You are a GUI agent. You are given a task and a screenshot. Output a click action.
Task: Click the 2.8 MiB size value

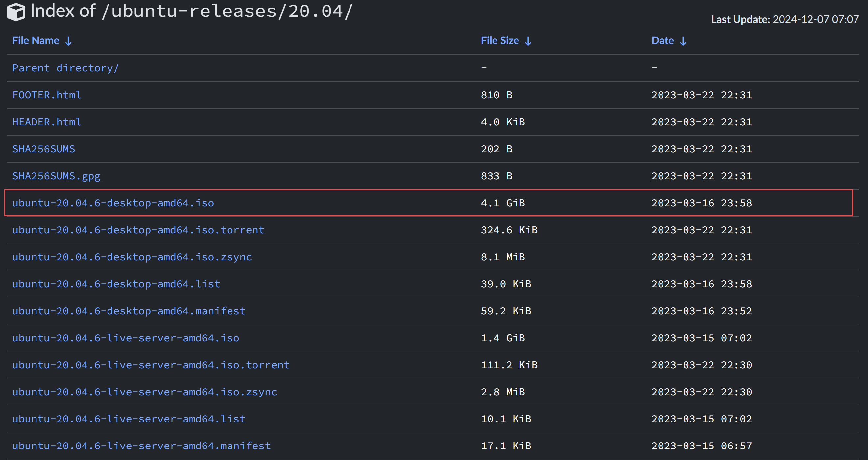[x=503, y=392]
